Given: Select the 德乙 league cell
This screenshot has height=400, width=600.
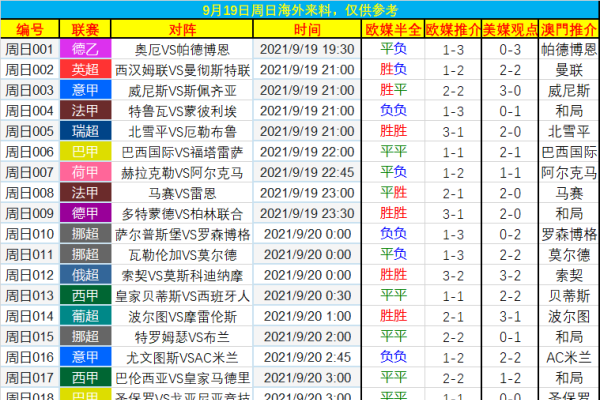Looking at the screenshot, I should (85, 49).
